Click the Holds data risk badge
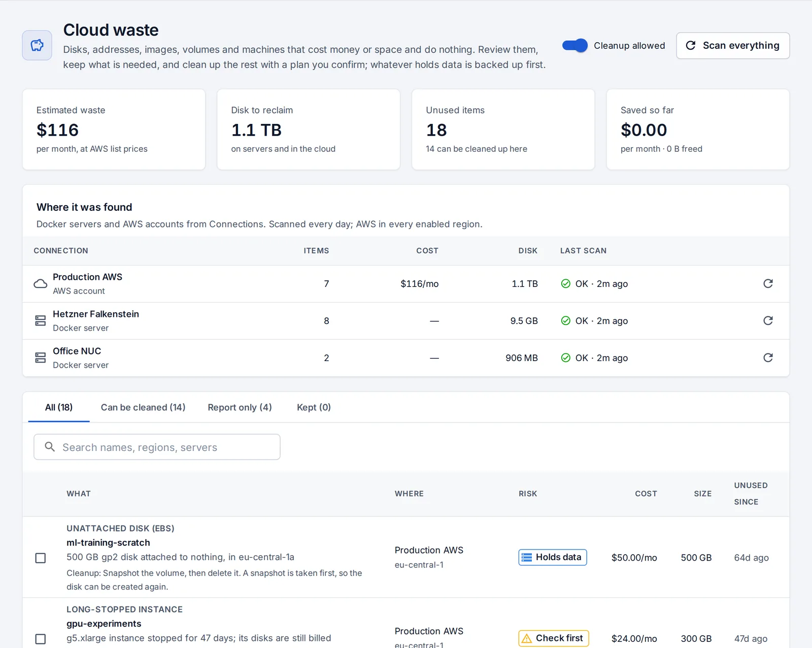The width and height of the screenshot is (812, 648). (x=553, y=557)
